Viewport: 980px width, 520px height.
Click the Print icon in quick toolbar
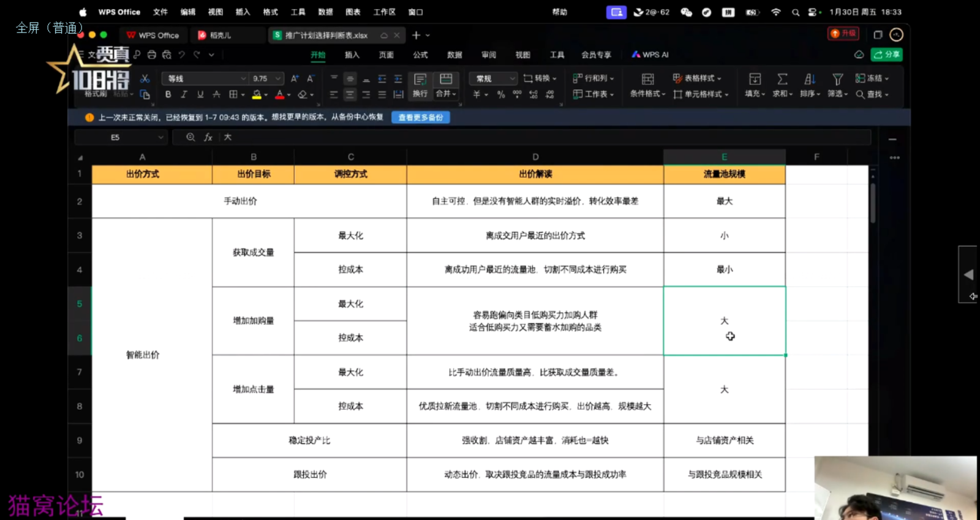152,55
